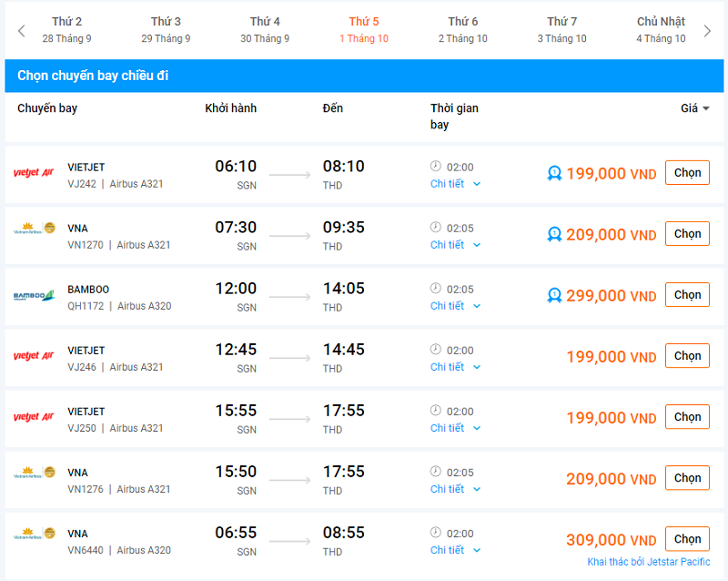The height and width of the screenshot is (581, 728).
Task: Click the 209,000 VND price of VN1276
Action: click(611, 479)
